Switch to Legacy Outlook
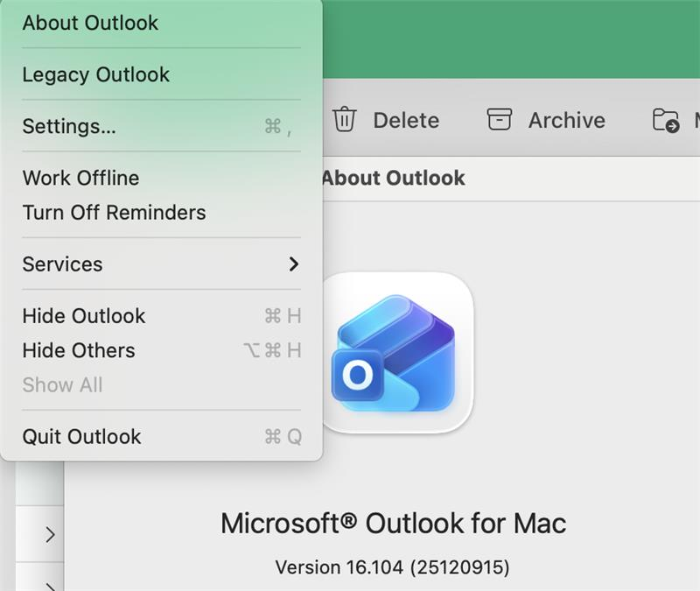This screenshot has height=591, width=700. 161,74
